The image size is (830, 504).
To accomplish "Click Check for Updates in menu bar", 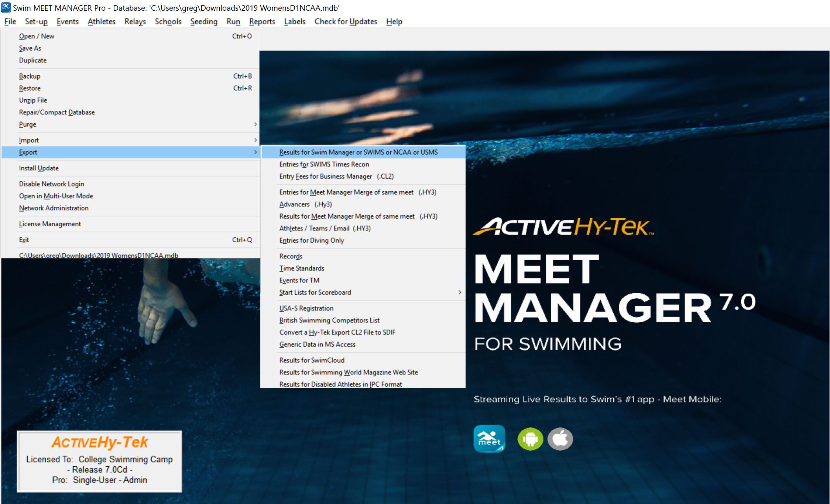I will 346,21.
